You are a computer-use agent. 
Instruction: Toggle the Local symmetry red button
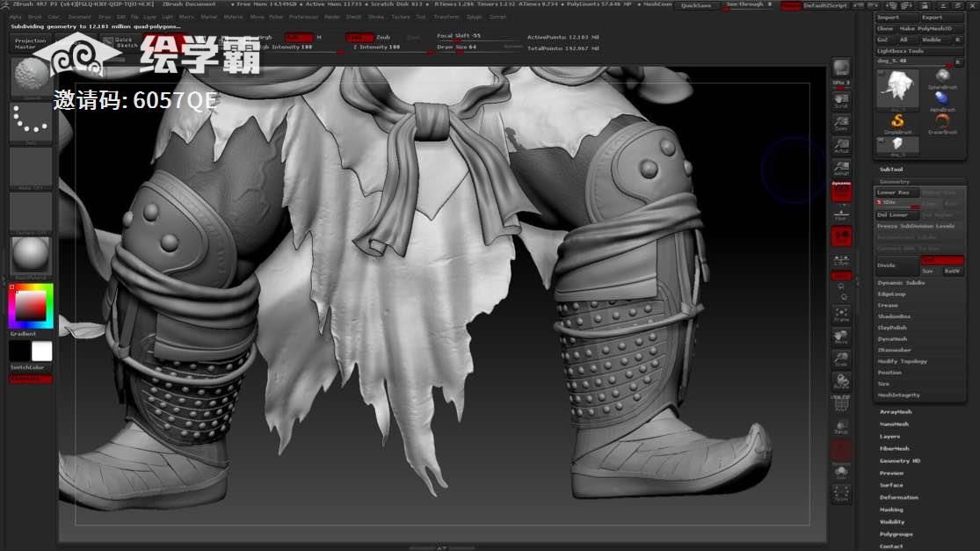tap(841, 236)
